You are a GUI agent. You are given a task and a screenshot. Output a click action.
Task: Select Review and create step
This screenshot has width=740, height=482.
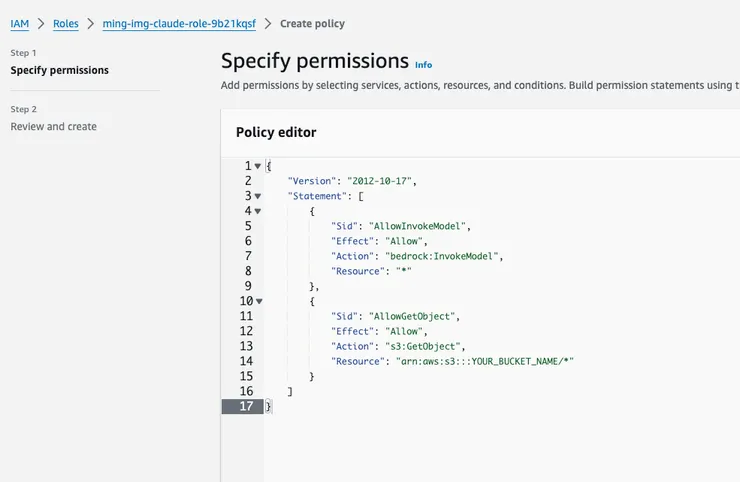pyautogui.click(x=54, y=127)
